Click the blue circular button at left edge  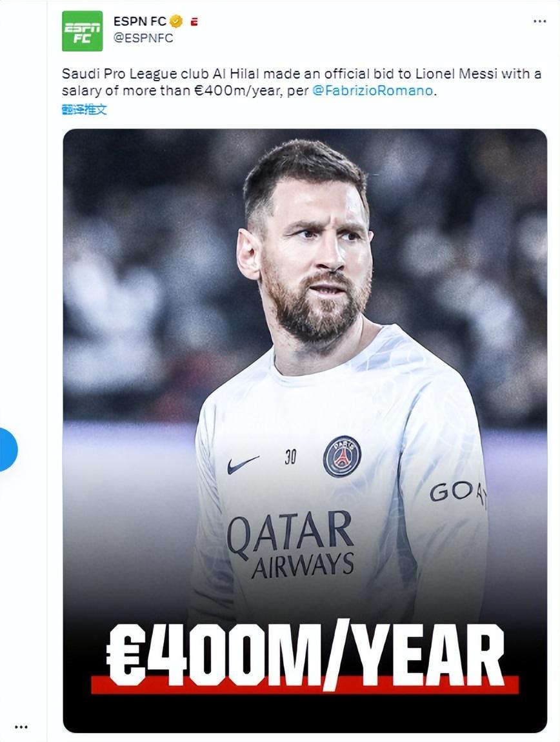[x=8, y=449]
